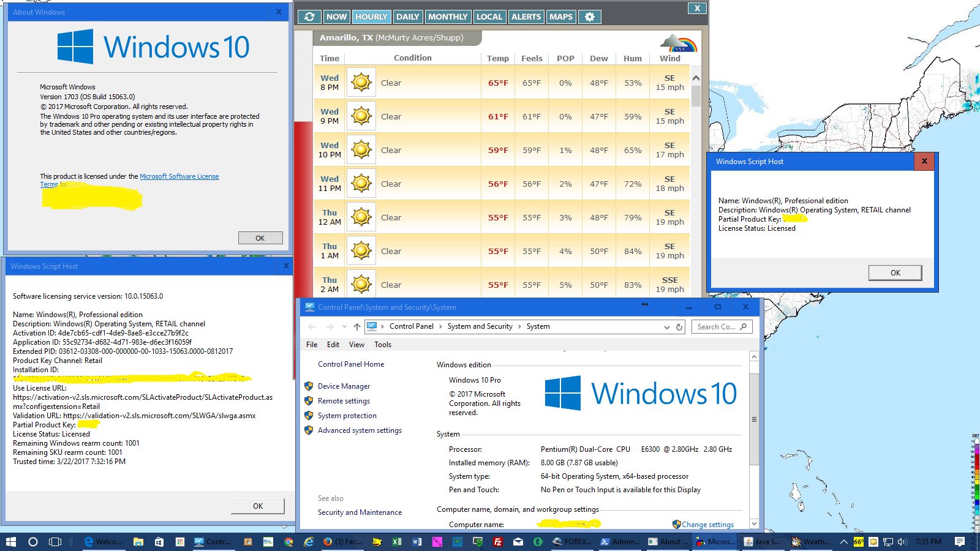Expand the chevron after Control Panel breadcrumb
Viewport: 980px width, 551px height.
pyautogui.click(x=440, y=327)
